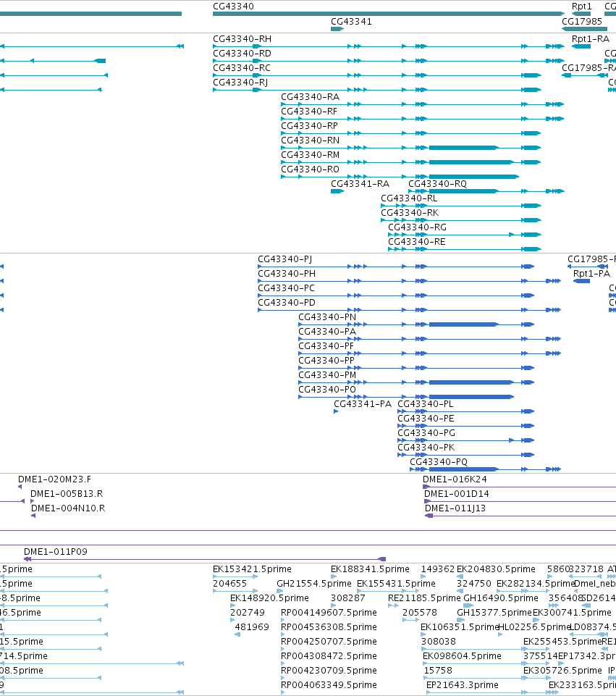
Task: Click transcript CG43340-RD label
Action: pos(242,54)
